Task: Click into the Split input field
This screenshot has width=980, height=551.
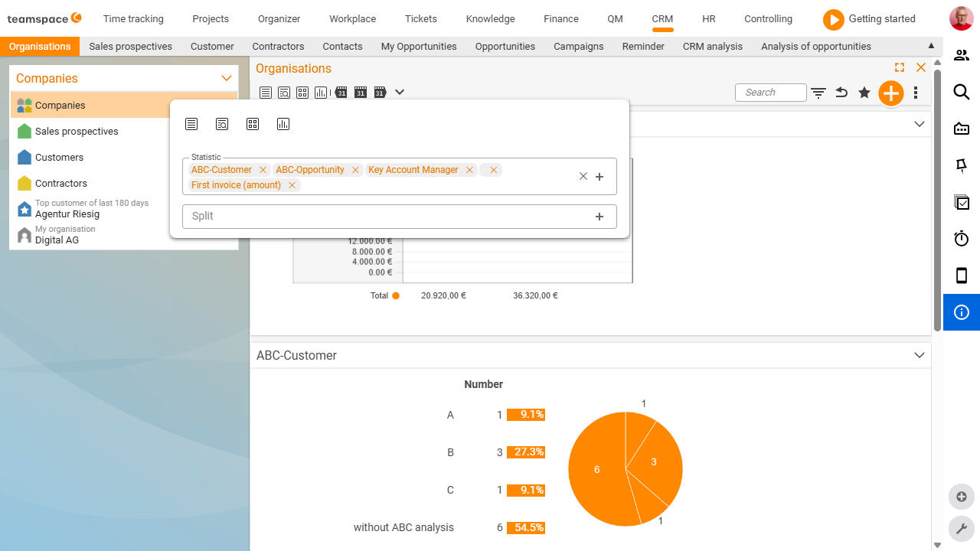Action: (400, 217)
